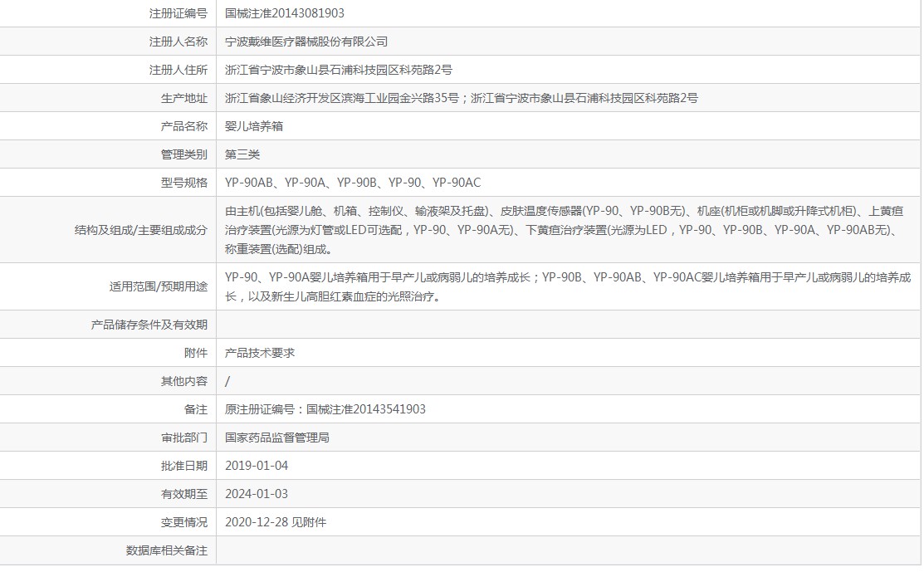Image resolution: width=924 pixels, height=572 pixels.
Task: Select the department 国家药品监督管理局
Action: [277, 438]
